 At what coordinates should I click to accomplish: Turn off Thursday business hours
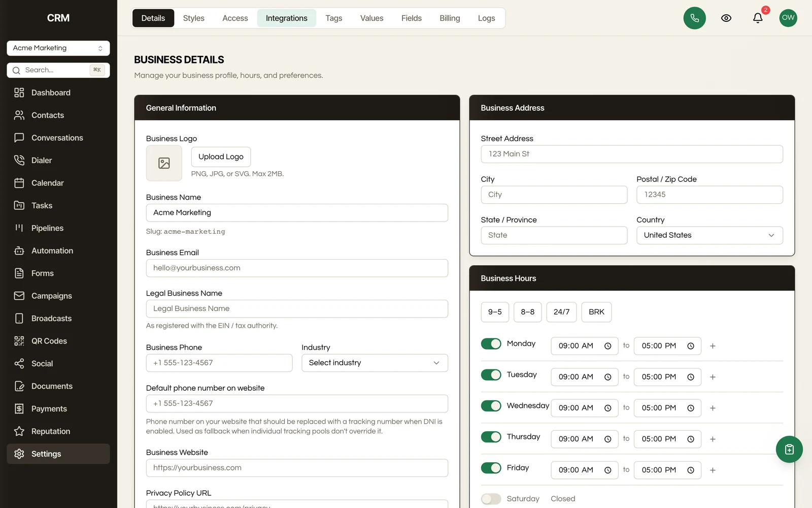click(x=491, y=437)
